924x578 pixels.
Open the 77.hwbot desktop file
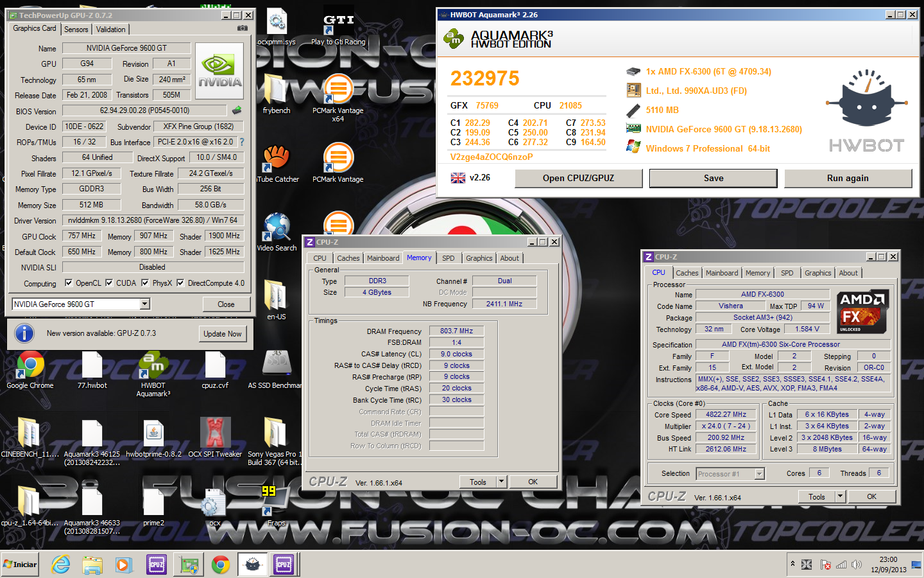pos(92,370)
